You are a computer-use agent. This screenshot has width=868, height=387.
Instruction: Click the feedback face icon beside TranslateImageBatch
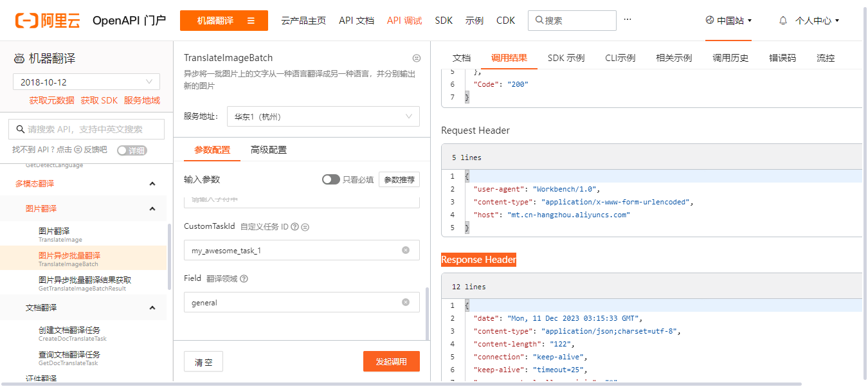pos(416,58)
